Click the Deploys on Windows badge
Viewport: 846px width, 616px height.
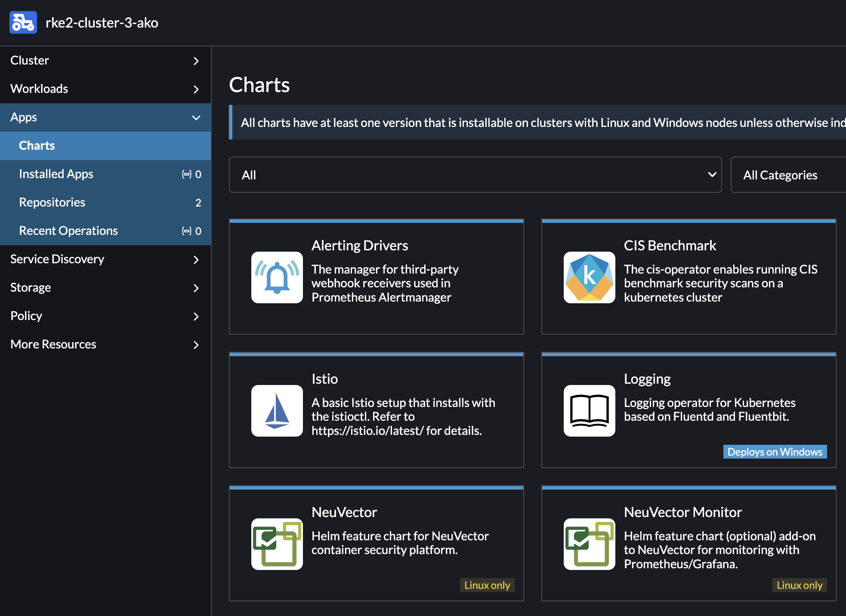[x=775, y=452]
